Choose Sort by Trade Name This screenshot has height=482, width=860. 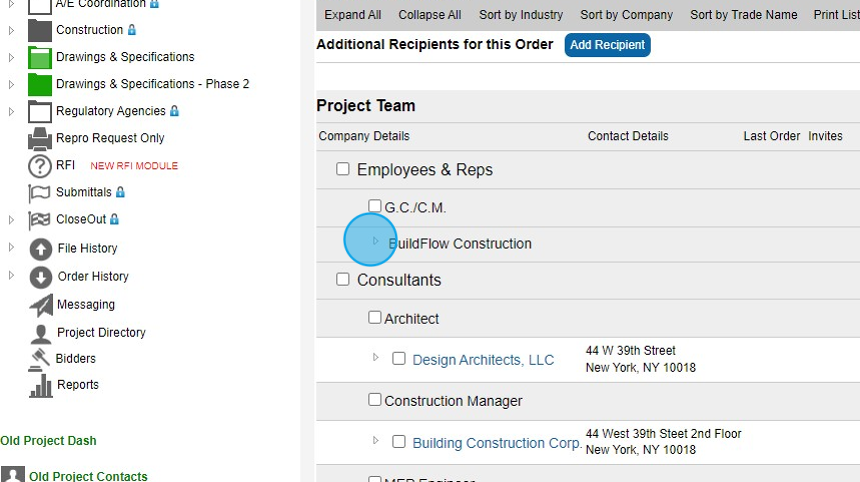[743, 15]
